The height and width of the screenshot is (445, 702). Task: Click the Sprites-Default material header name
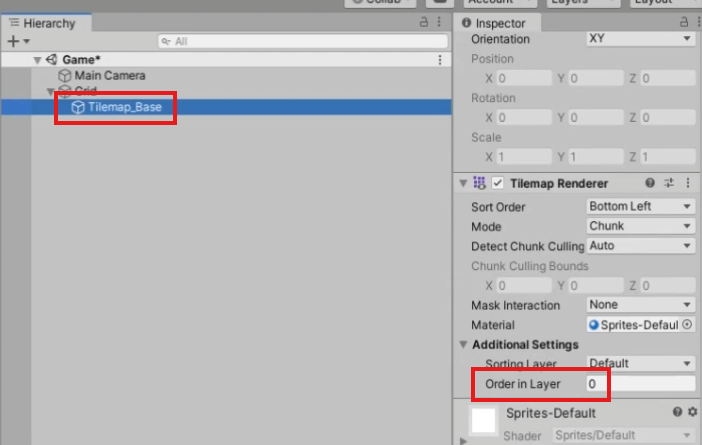(551, 413)
